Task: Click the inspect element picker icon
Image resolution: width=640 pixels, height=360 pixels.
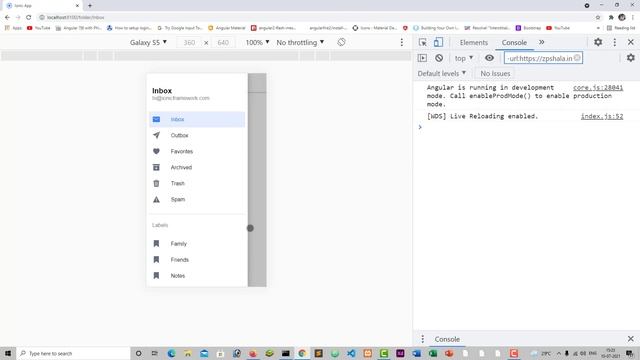Action: 422,42
